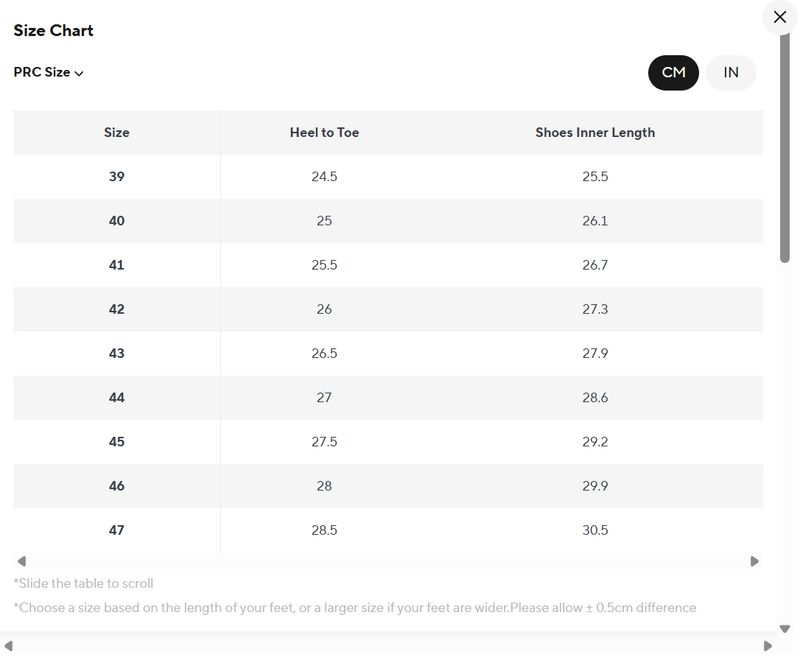Click the table's right scroll arrow
Viewport: 800px width, 657px height.
pyautogui.click(x=755, y=561)
